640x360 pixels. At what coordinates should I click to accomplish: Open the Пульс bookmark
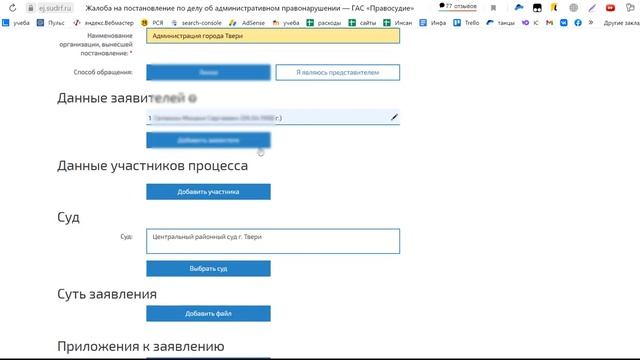coord(51,23)
